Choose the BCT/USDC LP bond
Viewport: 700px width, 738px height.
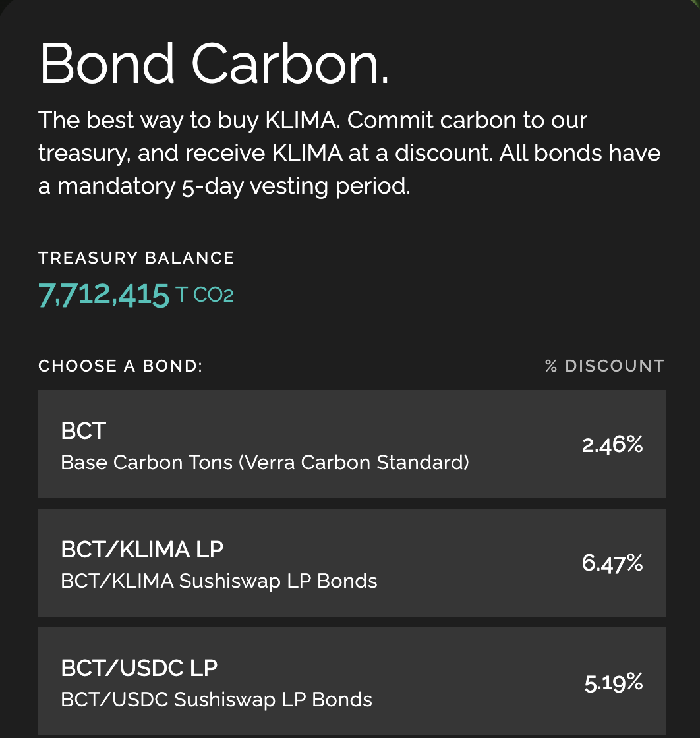349,681
